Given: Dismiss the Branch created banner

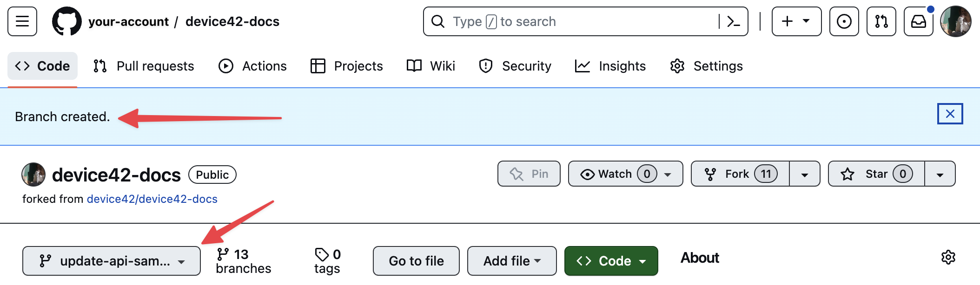Looking at the screenshot, I should click(x=950, y=114).
